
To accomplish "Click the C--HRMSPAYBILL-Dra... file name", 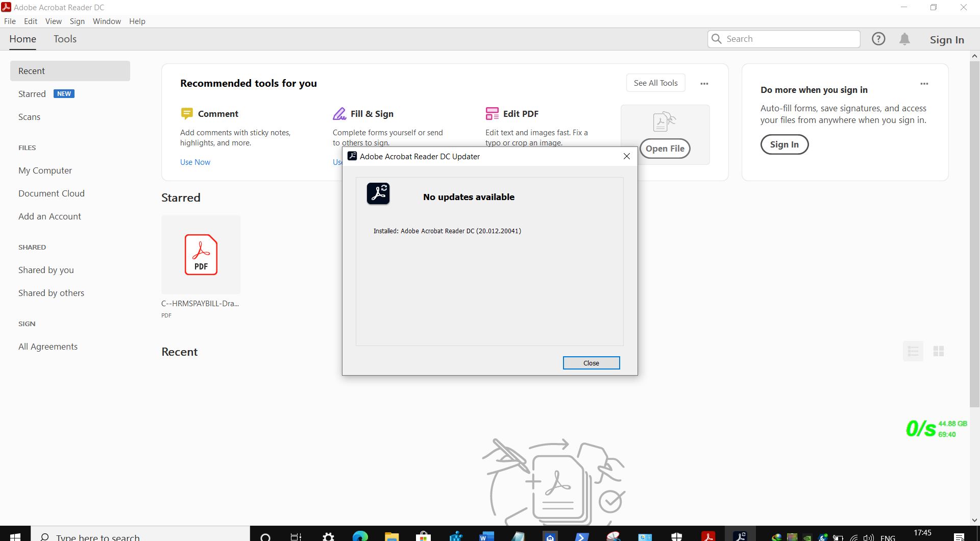I will click(x=200, y=303).
